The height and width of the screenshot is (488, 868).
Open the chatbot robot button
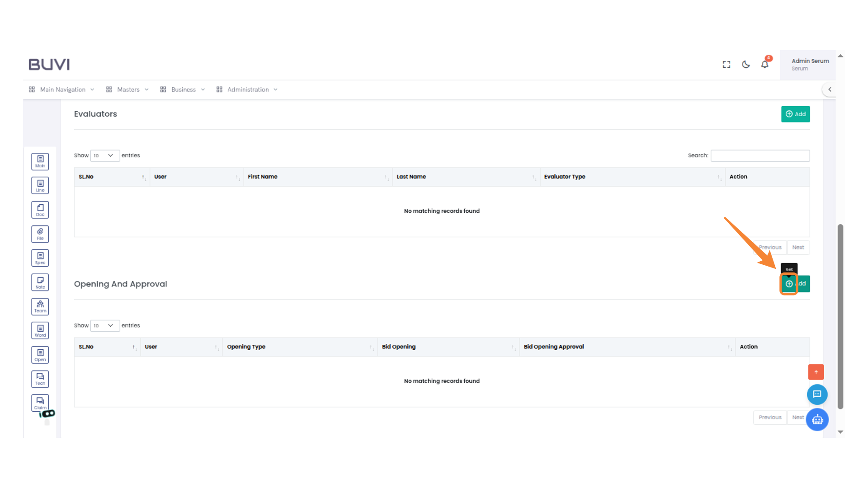tap(817, 420)
